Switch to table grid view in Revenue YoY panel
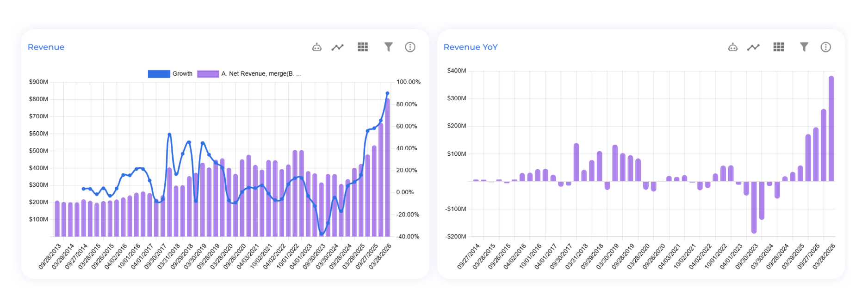868x306 pixels. point(779,47)
